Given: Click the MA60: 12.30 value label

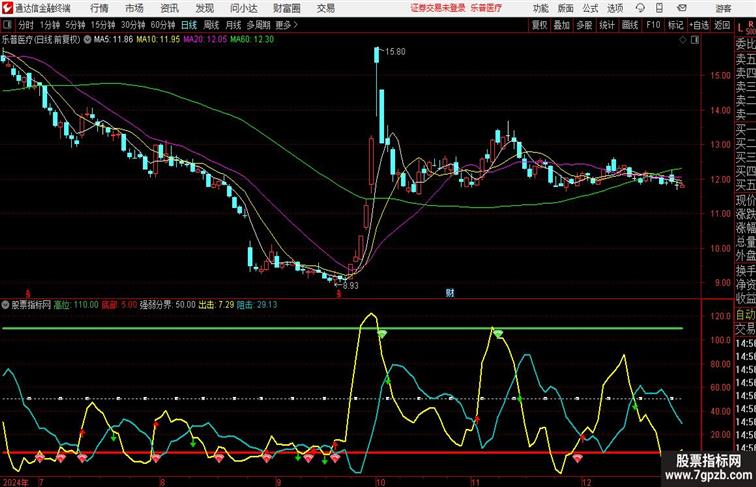Looking at the screenshot, I should click(x=252, y=40).
